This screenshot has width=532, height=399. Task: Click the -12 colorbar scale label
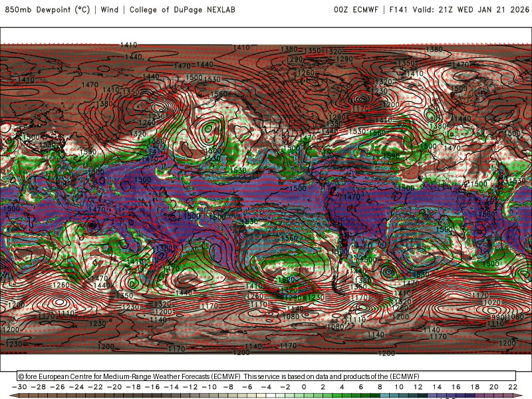190,387
